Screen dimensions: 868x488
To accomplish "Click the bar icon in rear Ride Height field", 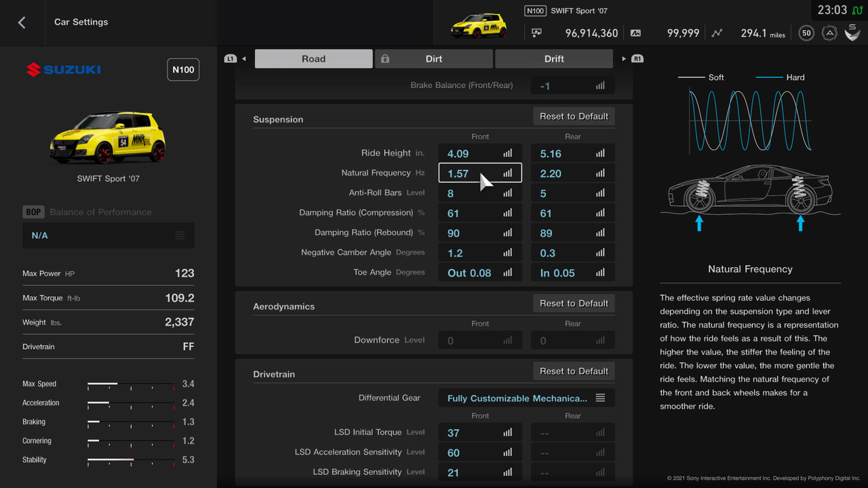I will pyautogui.click(x=600, y=153).
